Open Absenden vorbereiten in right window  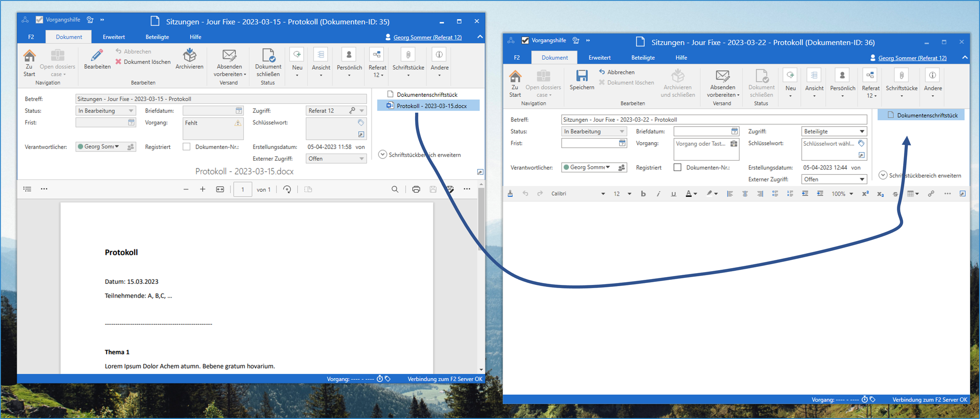pos(722,83)
